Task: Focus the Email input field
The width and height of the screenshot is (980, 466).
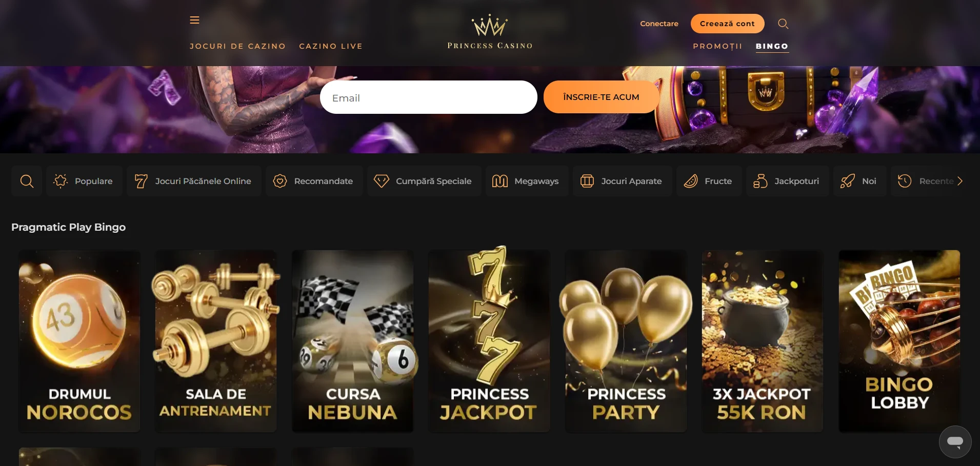Action: (x=428, y=97)
